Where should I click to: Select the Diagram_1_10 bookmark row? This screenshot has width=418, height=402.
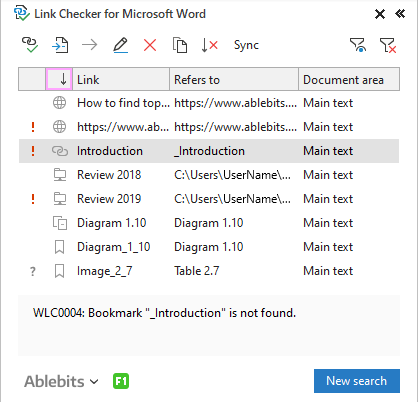coord(209,247)
